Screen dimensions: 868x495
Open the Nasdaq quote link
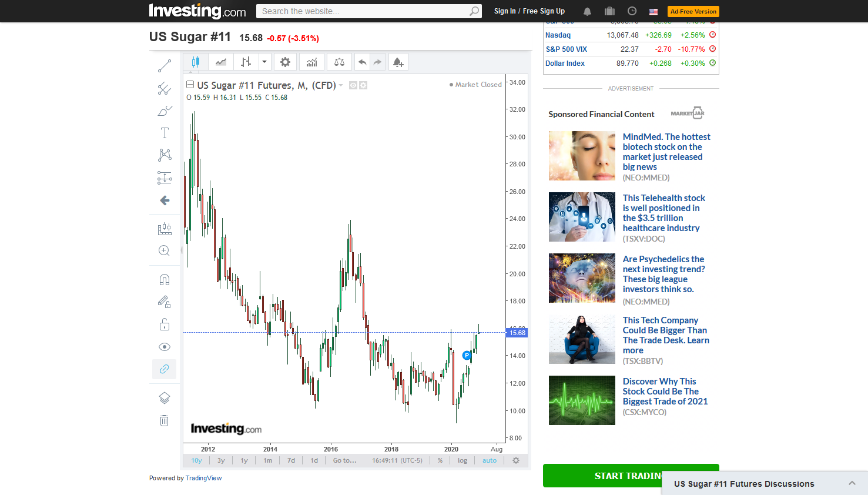(558, 35)
